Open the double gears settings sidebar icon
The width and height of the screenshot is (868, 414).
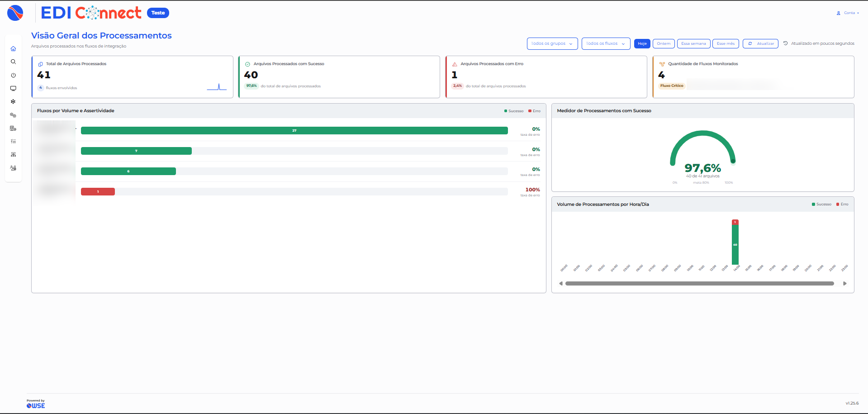(13, 115)
